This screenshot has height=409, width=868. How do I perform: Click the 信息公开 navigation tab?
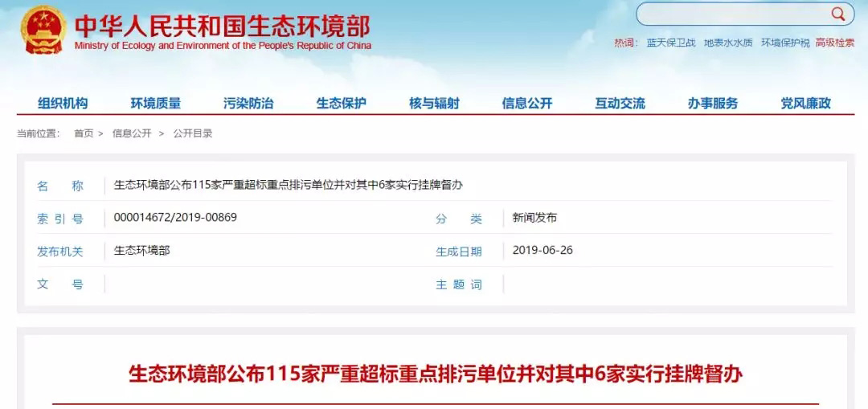click(x=527, y=103)
